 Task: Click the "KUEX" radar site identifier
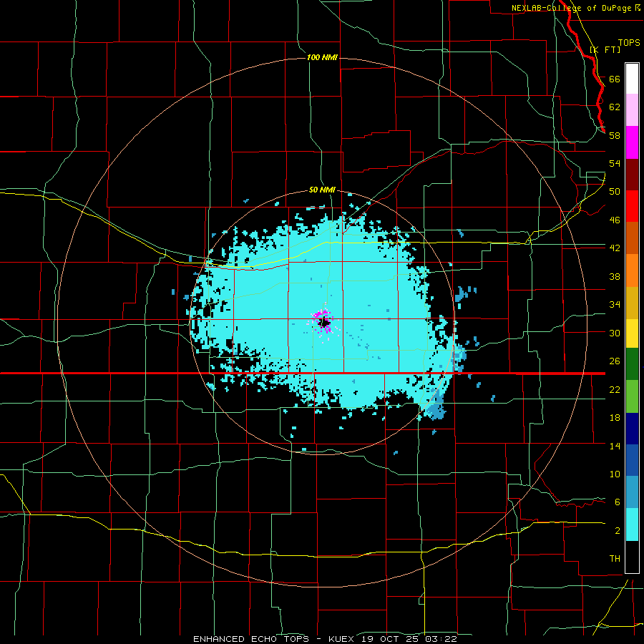(341, 639)
